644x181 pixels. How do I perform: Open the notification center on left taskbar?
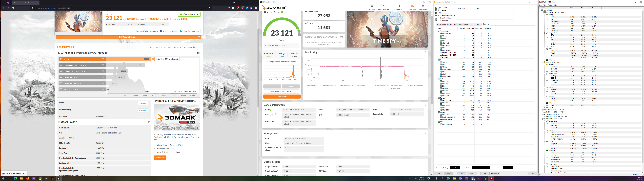click(429, 178)
